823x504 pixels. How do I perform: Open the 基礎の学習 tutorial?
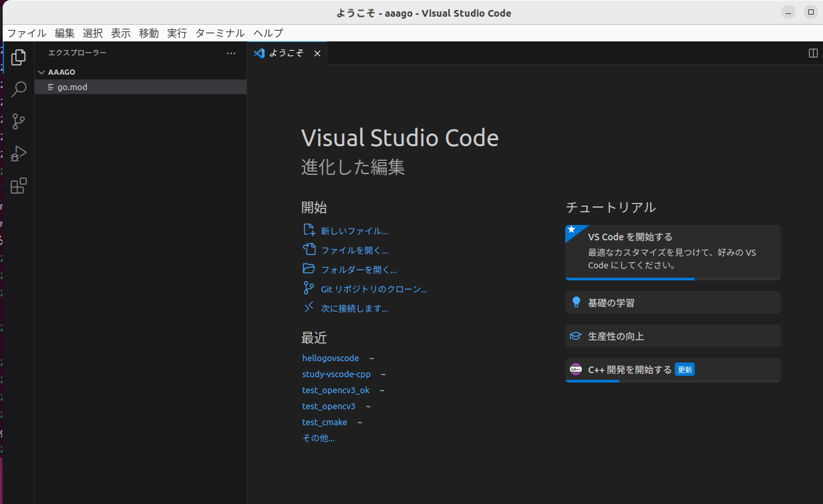pyautogui.click(x=673, y=302)
